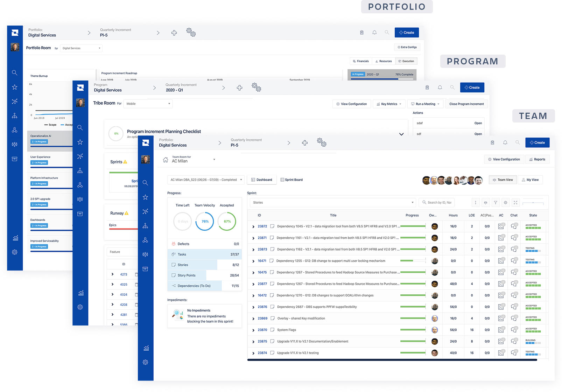Open the AC Milan completed sprint selector
The width and height of the screenshot is (562, 392).
tap(205, 180)
